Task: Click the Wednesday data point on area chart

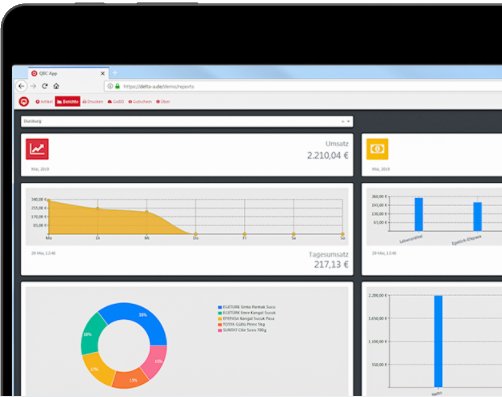Action: click(x=147, y=212)
